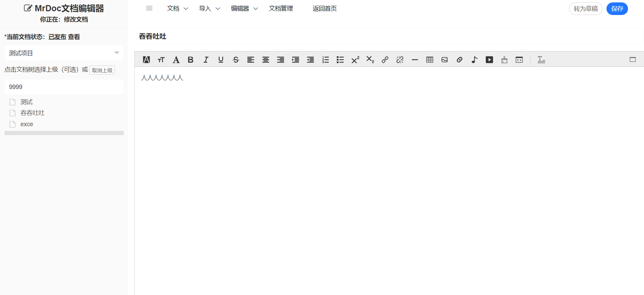Align text left
Image resolution: width=644 pixels, height=295 pixels.
(x=251, y=60)
